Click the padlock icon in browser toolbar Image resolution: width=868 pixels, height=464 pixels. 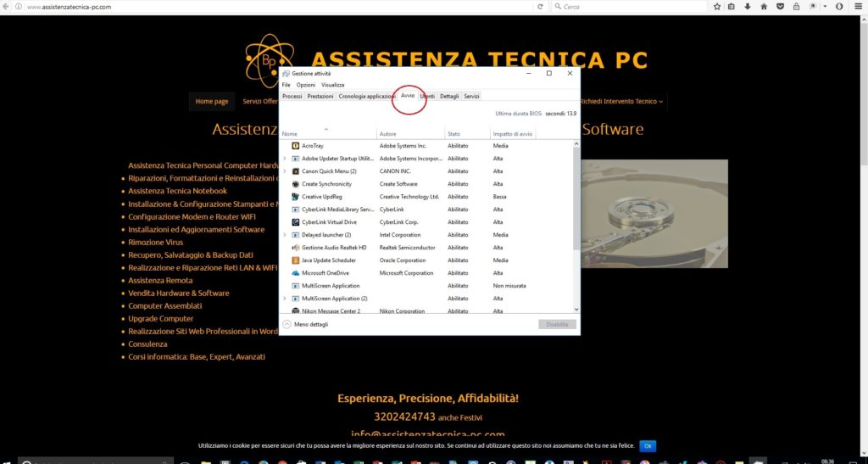click(x=796, y=7)
